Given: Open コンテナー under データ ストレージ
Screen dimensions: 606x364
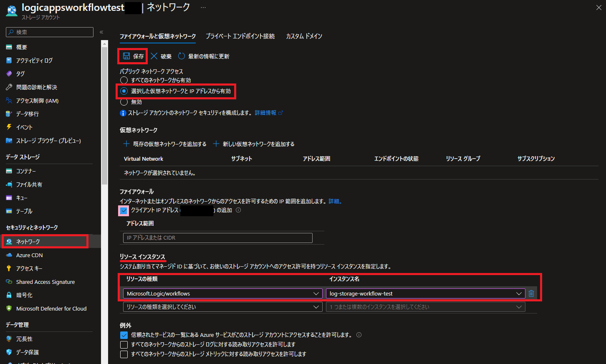Looking at the screenshot, I should (26, 171).
